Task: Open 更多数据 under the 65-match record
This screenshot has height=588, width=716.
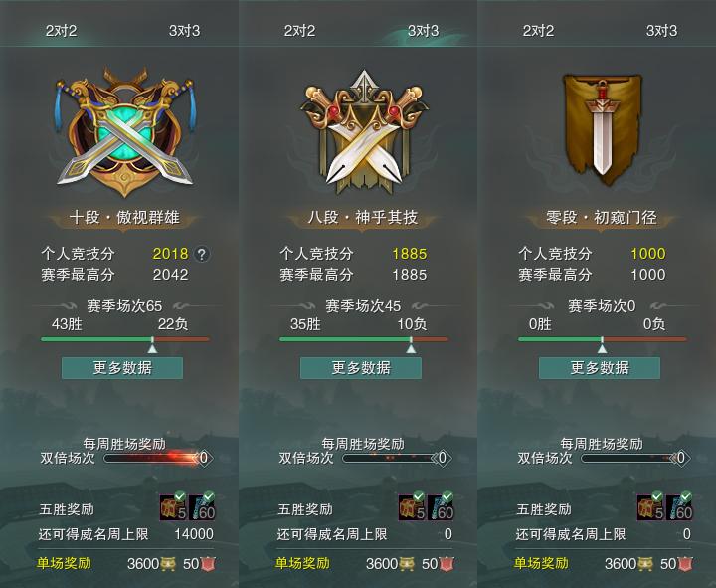Action: coord(122,368)
